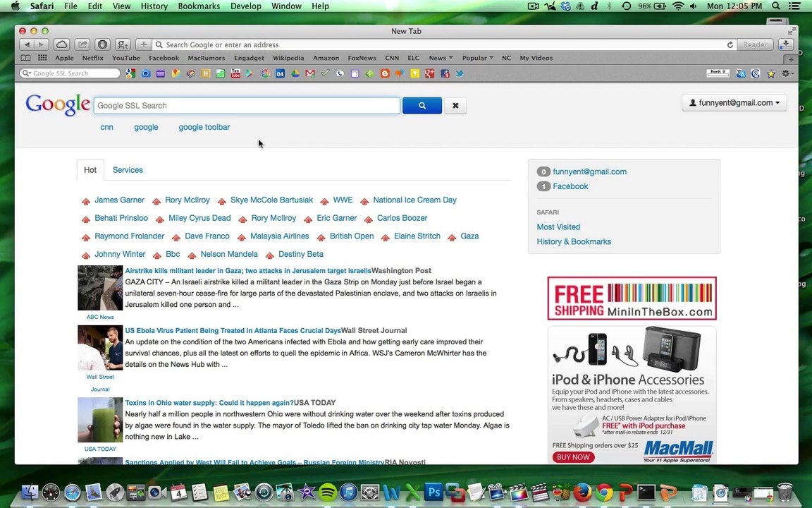Click the Most Visited link
The image size is (812, 508).
coord(558,227)
